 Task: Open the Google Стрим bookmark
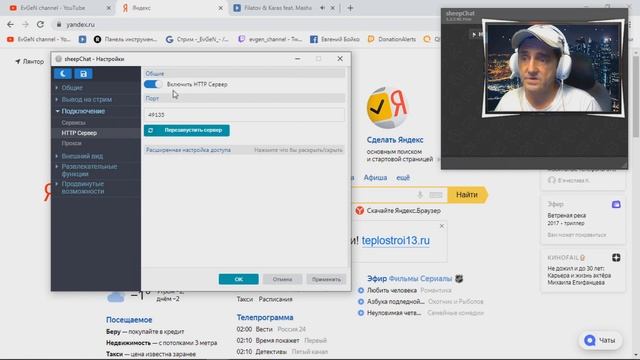[x=197, y=39]
